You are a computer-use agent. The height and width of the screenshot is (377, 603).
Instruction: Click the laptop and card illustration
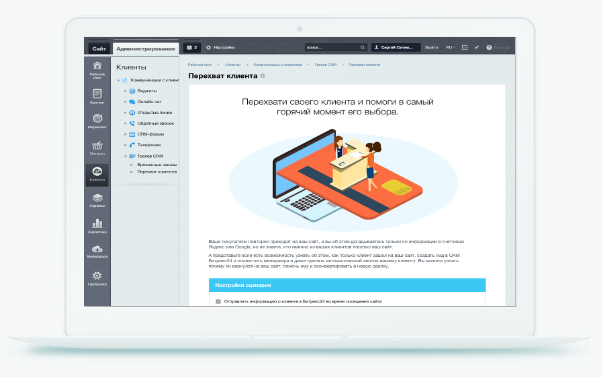tap(343, 179)
